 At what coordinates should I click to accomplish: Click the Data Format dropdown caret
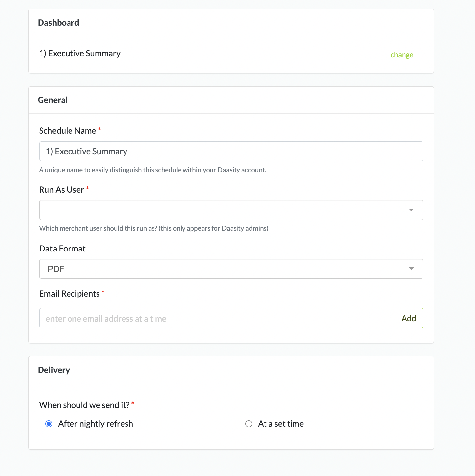point(411,269)
